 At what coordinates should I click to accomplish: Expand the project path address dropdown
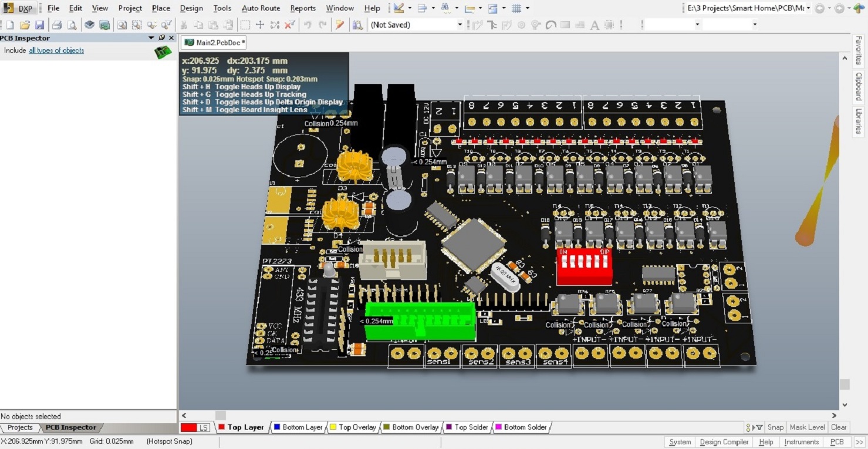click(x=808, y=8)
